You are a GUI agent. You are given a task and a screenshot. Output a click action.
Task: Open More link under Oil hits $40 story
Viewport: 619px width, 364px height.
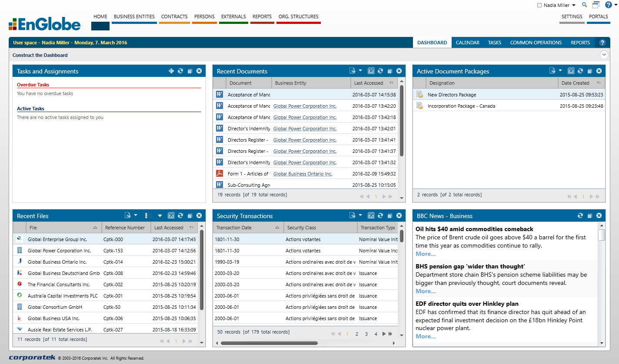(426, 254)
